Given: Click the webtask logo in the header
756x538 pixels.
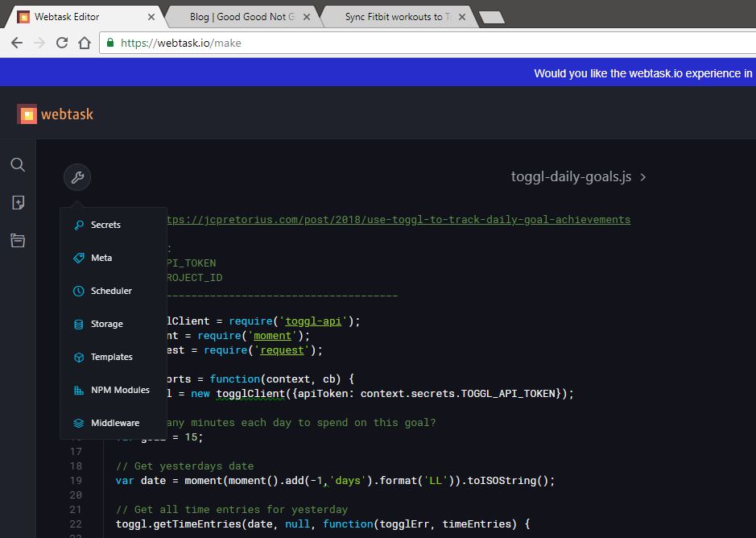Looking at the screenshot, I should pyautogui.click(x=54, y=114).
